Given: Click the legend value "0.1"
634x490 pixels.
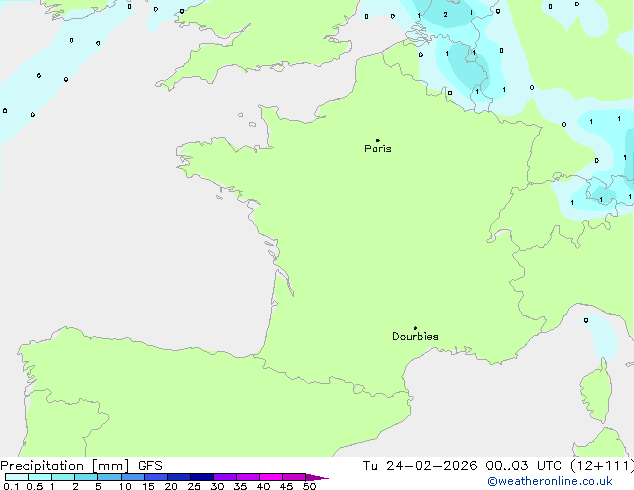Looking at the screenshot, I should (x=11, y=486).
